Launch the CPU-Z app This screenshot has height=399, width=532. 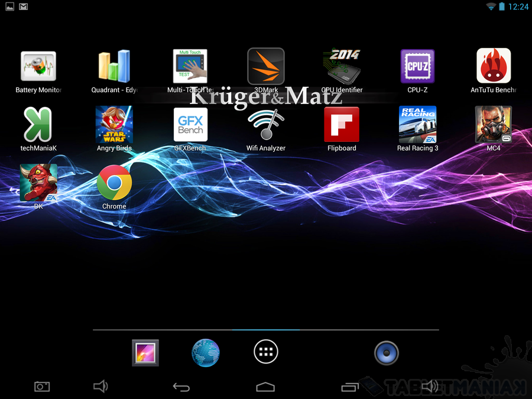417,66
